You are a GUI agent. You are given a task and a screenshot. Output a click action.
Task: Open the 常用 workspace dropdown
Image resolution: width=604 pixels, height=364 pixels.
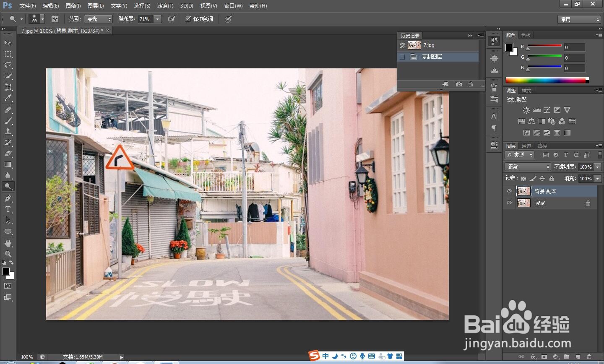click(x=580, y=19)
